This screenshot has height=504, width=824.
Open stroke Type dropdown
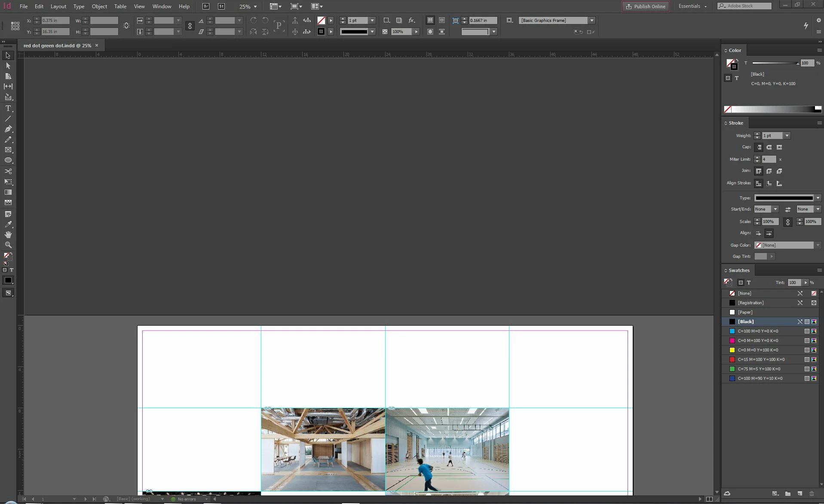tap(818, 198)
